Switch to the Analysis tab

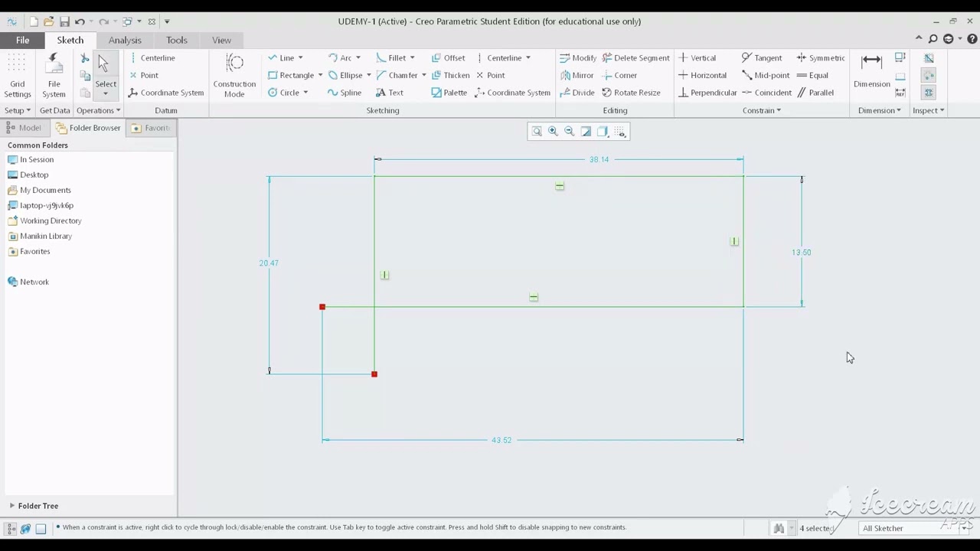pyautogui.click(x=125, y=40)
